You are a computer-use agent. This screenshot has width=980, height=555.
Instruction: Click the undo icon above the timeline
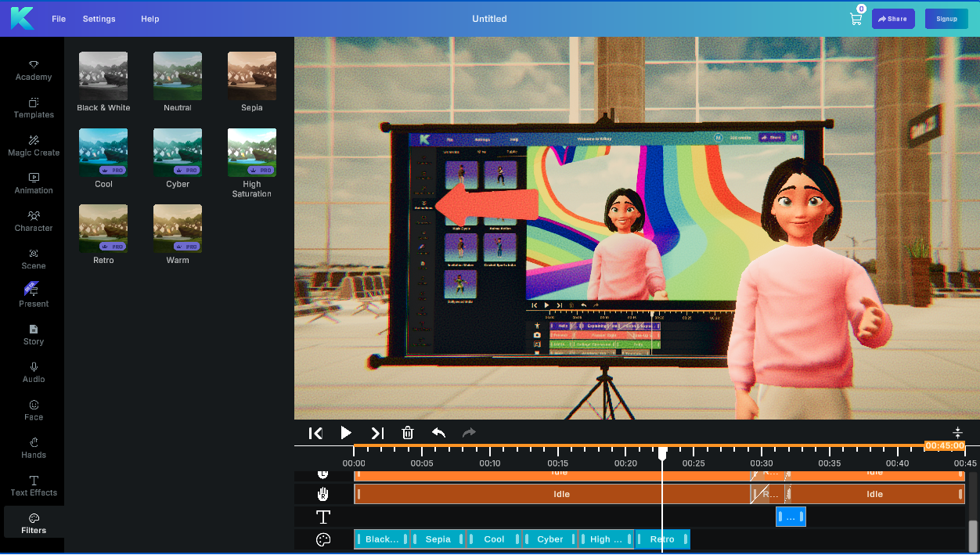point(438,433)
